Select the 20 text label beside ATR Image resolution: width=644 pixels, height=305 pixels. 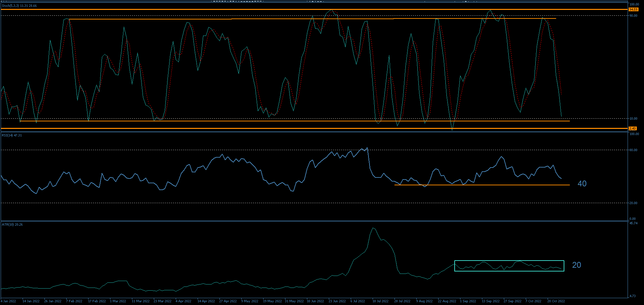576,265
